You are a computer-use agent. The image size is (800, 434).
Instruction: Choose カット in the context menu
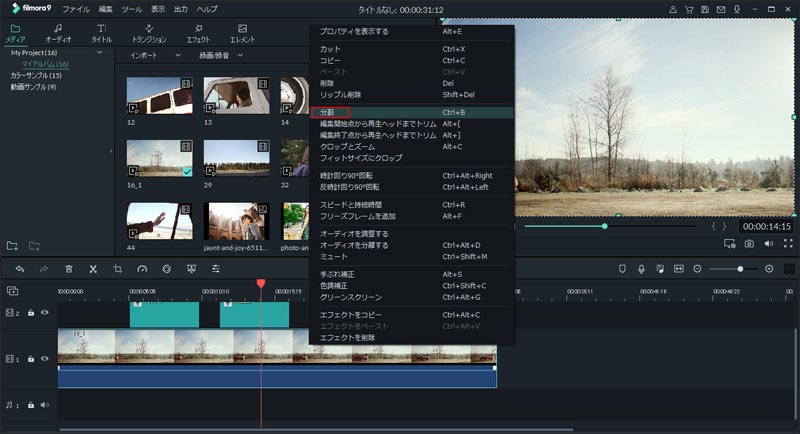pyautogui.click(x=412, y=49)
